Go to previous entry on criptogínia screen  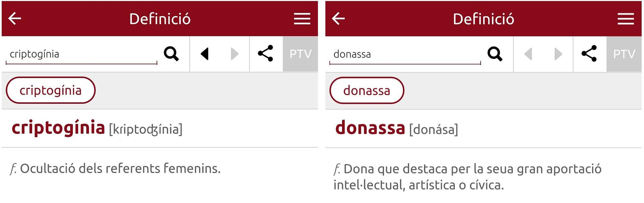(205, 54)
